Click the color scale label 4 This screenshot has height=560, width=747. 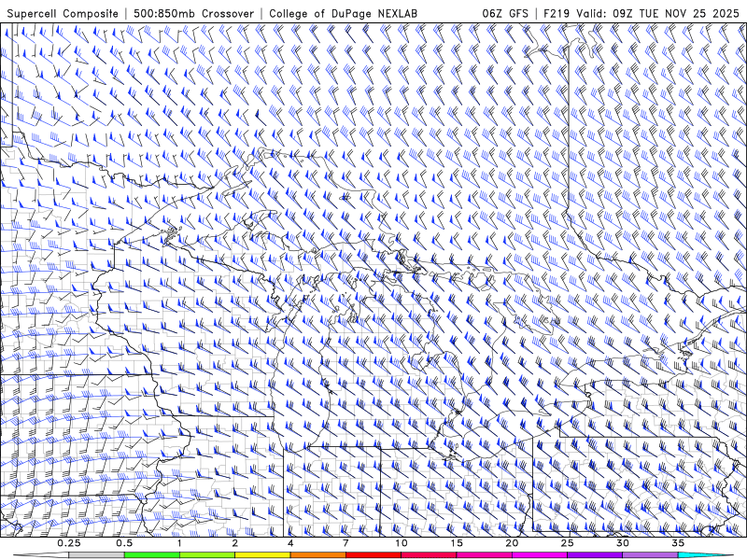[290, 543]
